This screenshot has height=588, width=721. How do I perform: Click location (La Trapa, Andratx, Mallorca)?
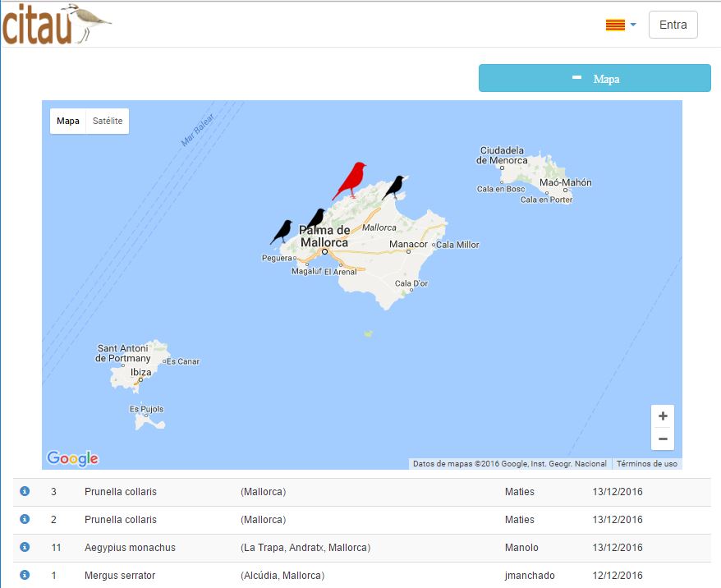tap(305, 548)
